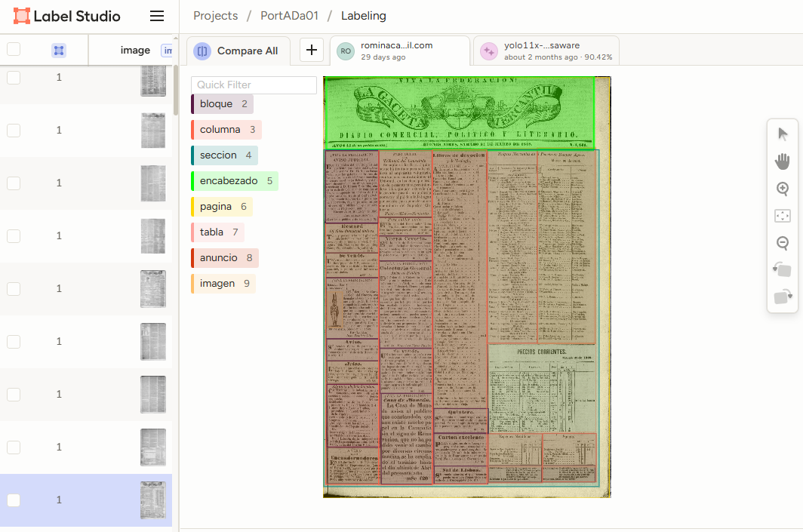Open the rominaca annotation tab
This screenshot has width=803, height=532.
click(x=400, y=51)
